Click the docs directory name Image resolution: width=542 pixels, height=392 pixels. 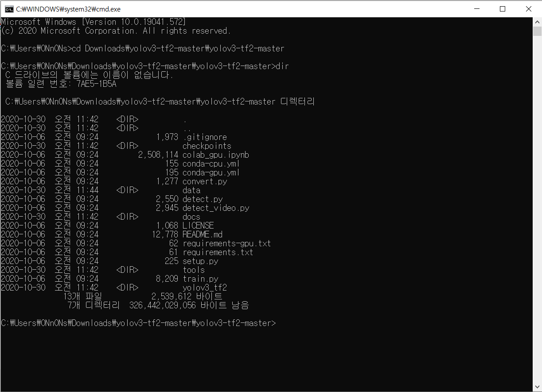coord(191,217)
